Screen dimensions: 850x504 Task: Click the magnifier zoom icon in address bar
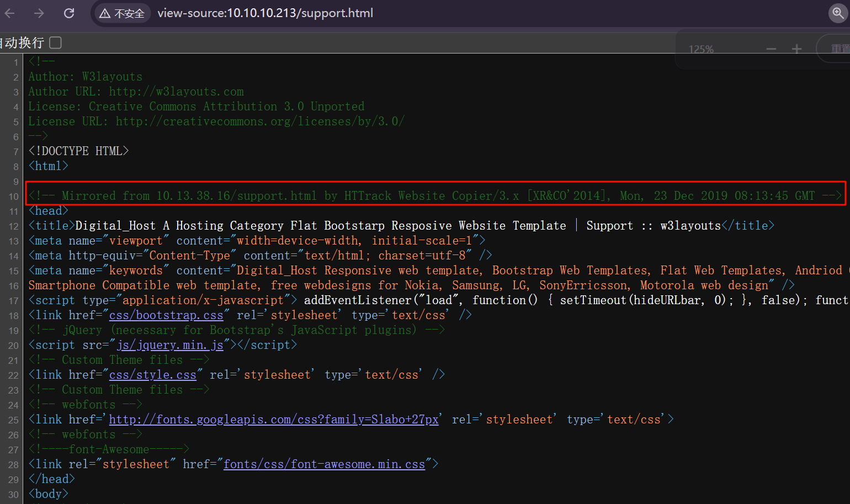point(838,13)
